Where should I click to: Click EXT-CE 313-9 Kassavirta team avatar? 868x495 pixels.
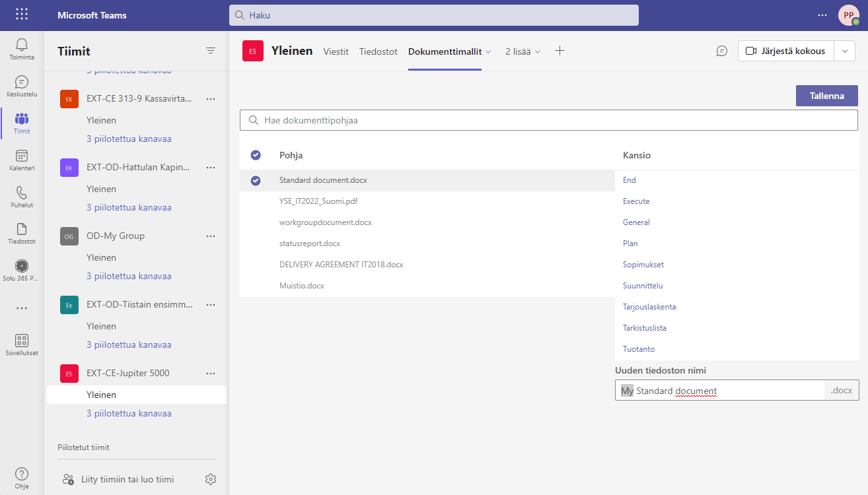coord(69,99)
